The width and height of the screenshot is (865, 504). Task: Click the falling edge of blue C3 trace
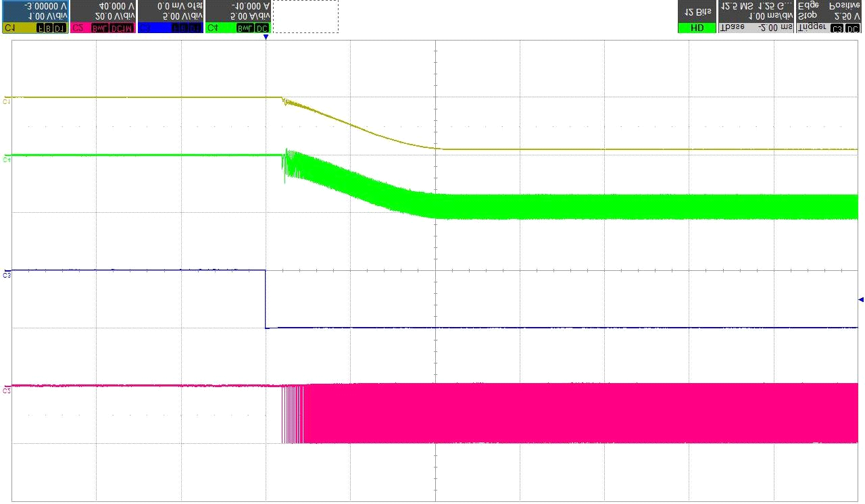(266, 299)
